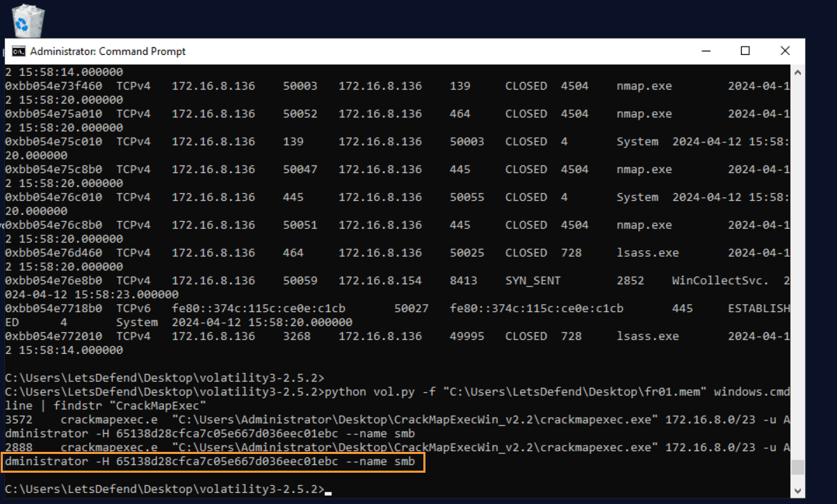Click the address 0xbb054e73f460

coord(54,86)
